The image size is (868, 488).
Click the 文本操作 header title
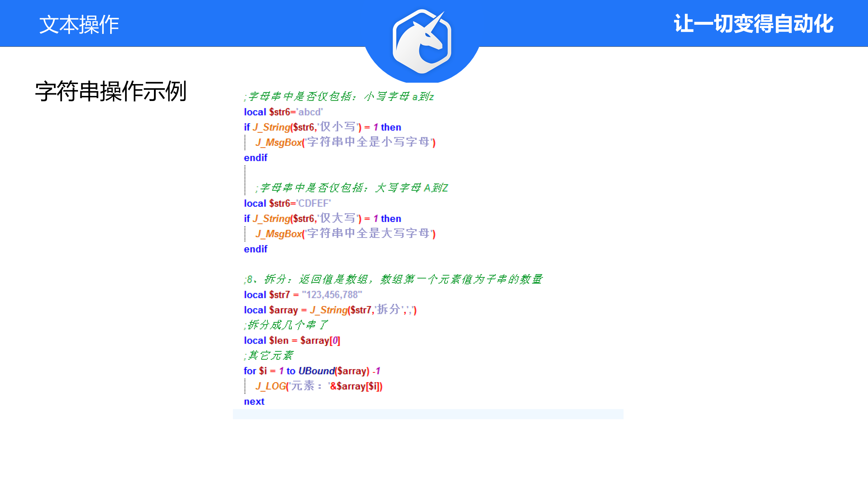pyautogui.click(x=79, y=24)
